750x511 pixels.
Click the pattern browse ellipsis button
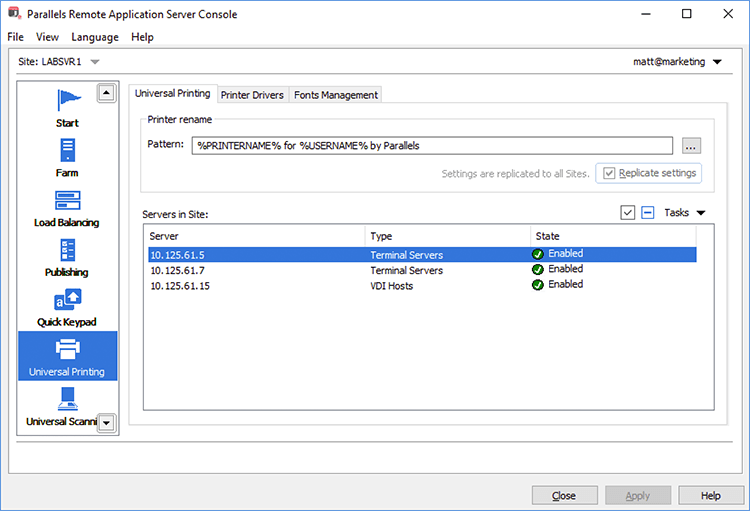click(691, 146)
